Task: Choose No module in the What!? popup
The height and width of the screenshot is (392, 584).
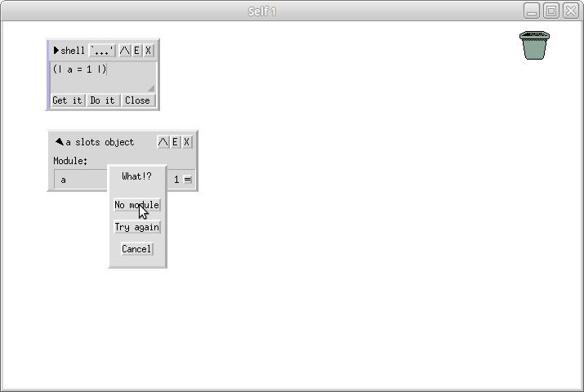Action: 137,205
